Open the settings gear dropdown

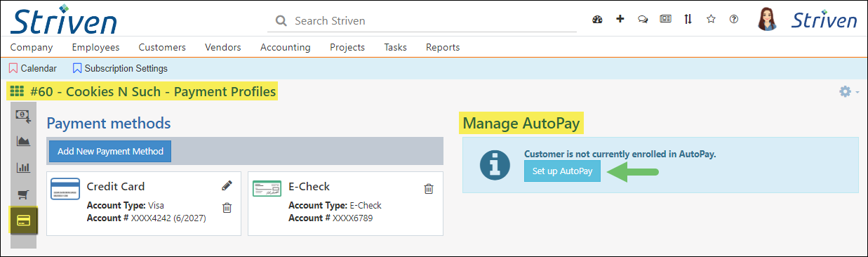point(849,92)
